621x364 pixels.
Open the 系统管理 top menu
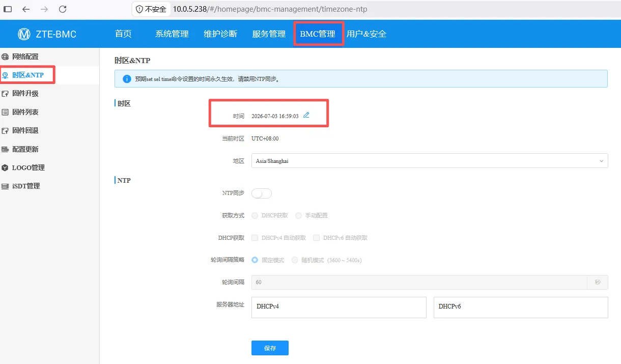172,34
